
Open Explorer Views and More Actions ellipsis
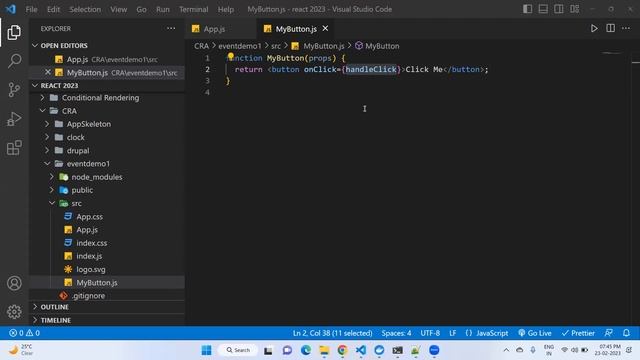point(171,29)
